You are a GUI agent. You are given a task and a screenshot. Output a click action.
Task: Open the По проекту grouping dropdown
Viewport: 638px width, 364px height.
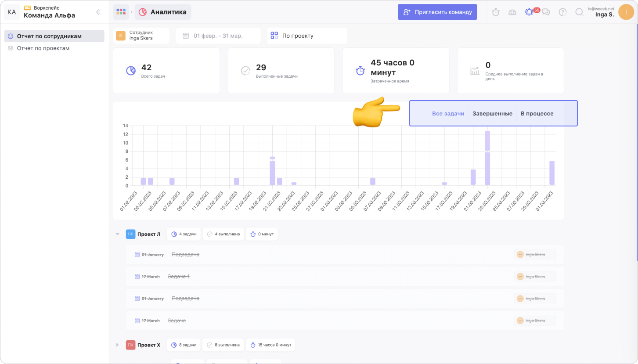pos(306,36)
